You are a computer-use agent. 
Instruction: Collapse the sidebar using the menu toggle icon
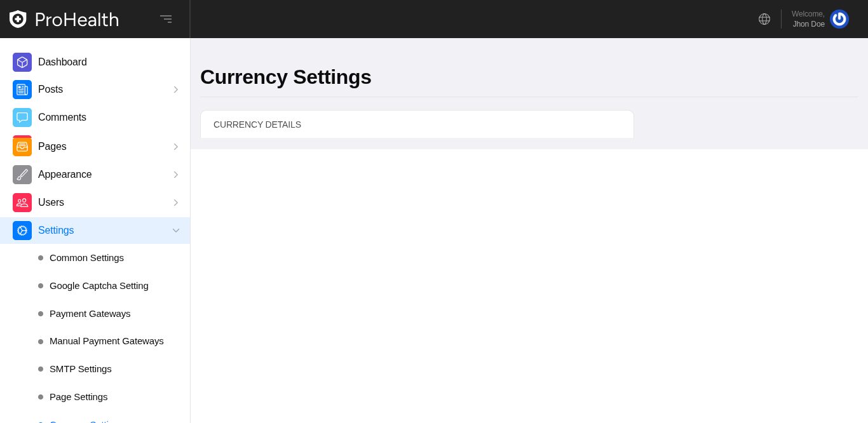pyautogui.click(x=166, y=19)
